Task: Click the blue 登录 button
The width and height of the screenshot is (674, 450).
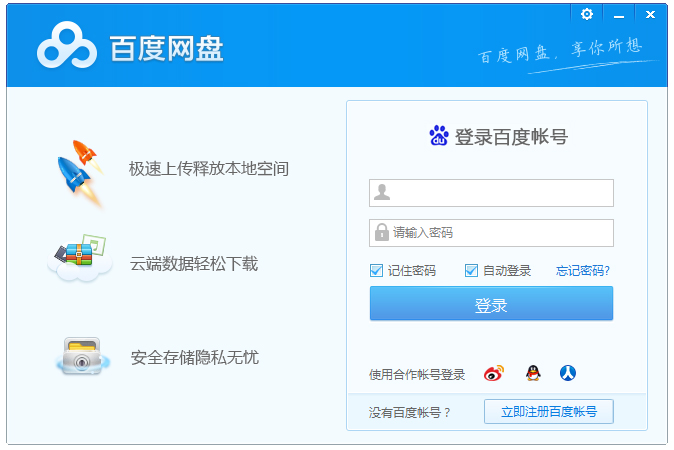Action: [491, 303]
